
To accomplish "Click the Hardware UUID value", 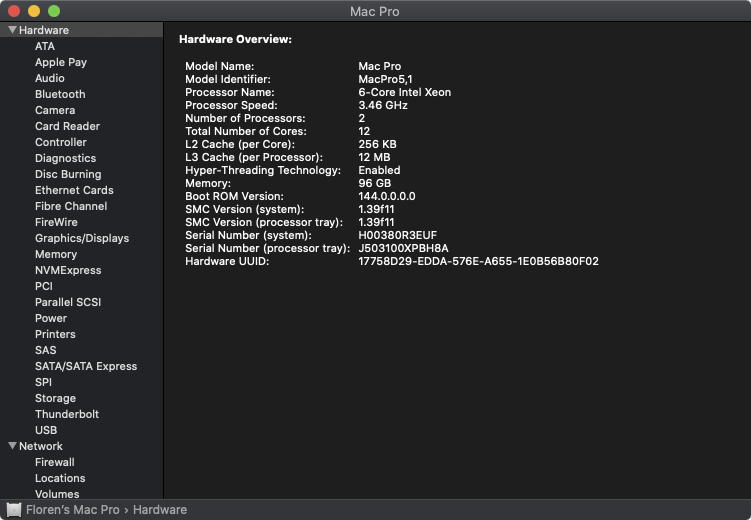I will point(478,261).
